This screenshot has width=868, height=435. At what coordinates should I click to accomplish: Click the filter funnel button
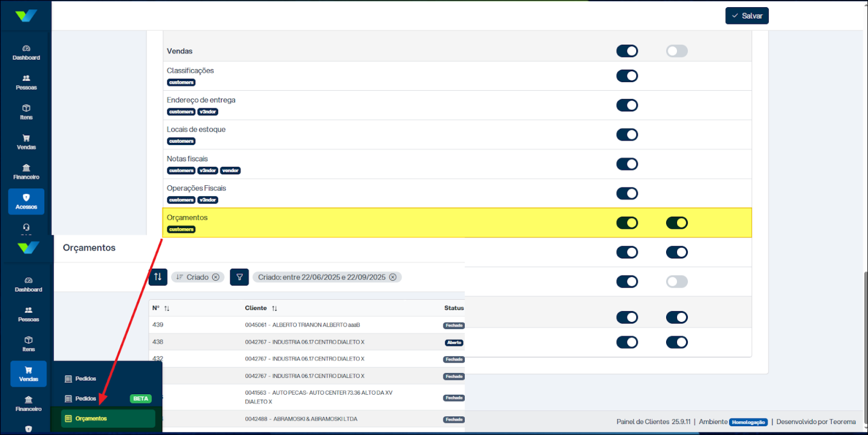240,277
